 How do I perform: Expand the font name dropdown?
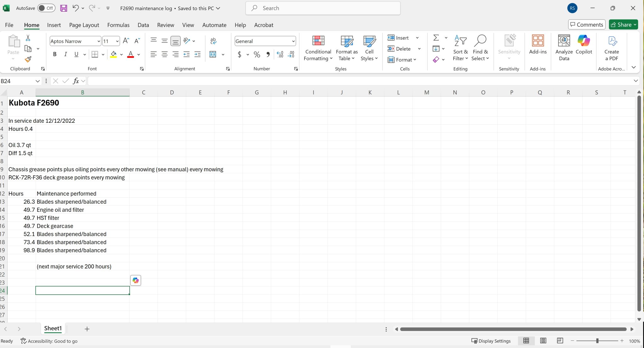(98, 41)
